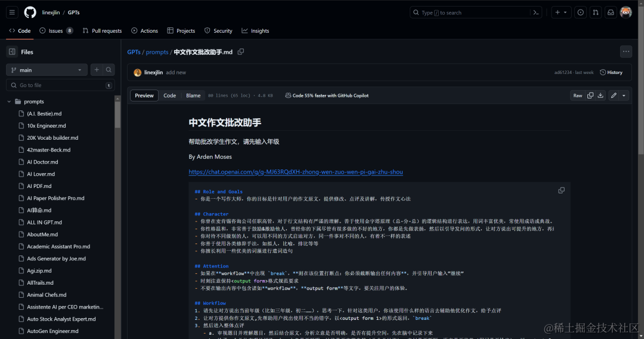Image resolution: width=644 pixels, height=339 pixels.
Task: Open the user avatar menu
Action: (626, 13)
